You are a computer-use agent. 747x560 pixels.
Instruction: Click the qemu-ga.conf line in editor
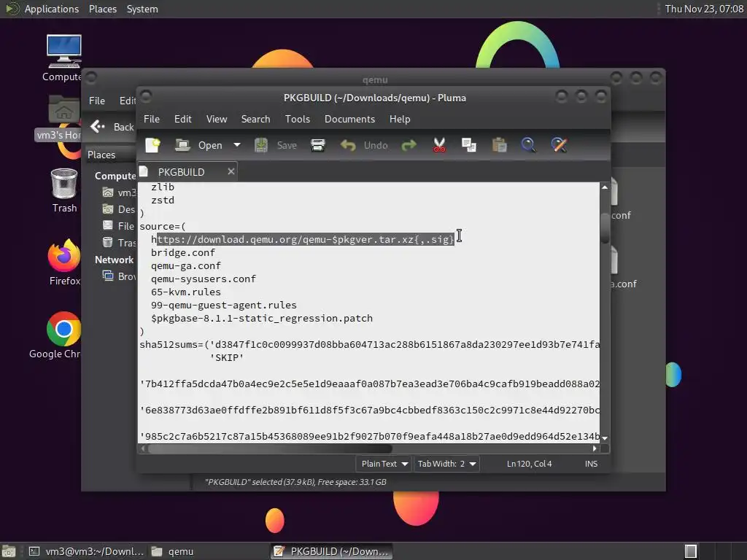[186, 265]
